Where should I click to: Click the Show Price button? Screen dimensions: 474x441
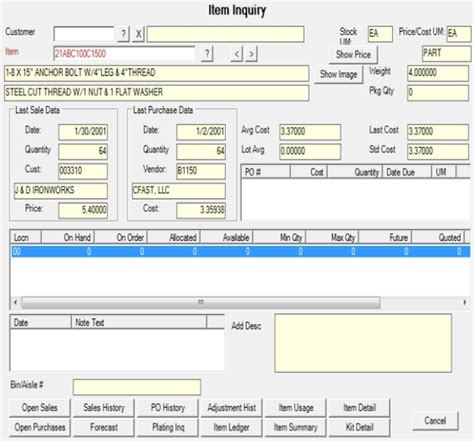pyautogui.click(x=353, y=54)
